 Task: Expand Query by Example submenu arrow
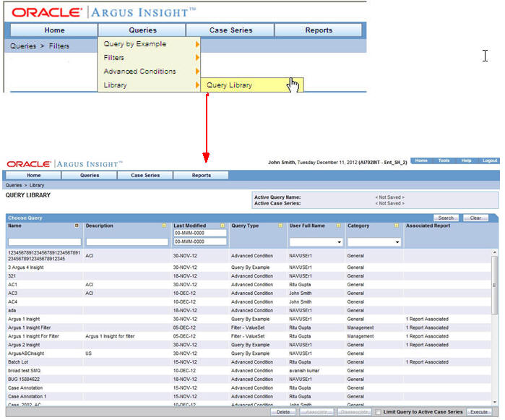pos(197,44)
